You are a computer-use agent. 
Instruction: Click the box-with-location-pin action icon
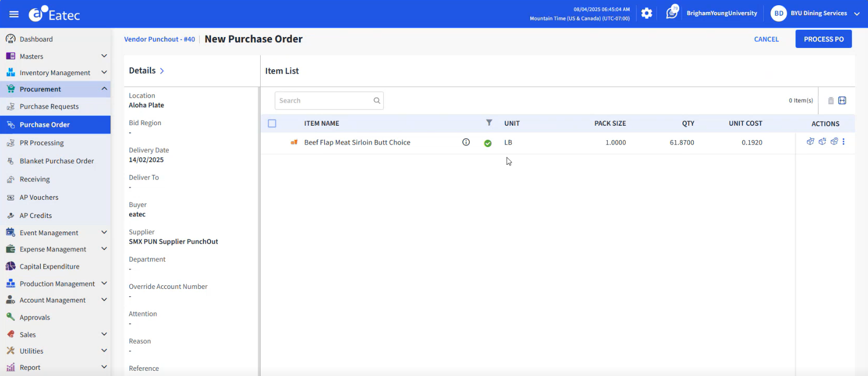834,141
